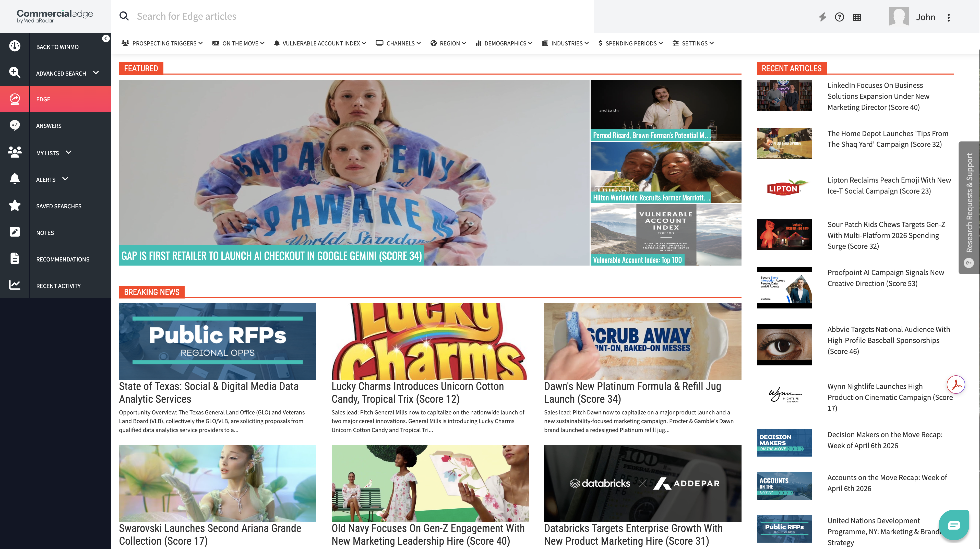Image resolution: width=980 pixels, height=549 pixels.
Task: Open Abbvie Baseball Sponsorships article
Action: point(889,341)
